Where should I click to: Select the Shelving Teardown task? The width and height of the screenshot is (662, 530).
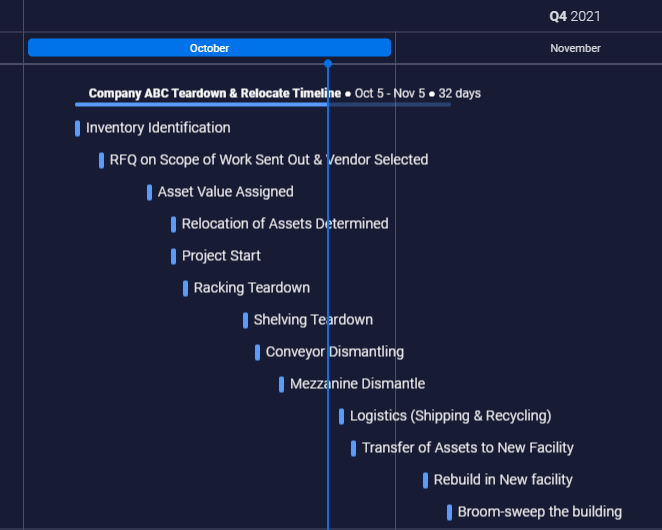pos(313,320)
